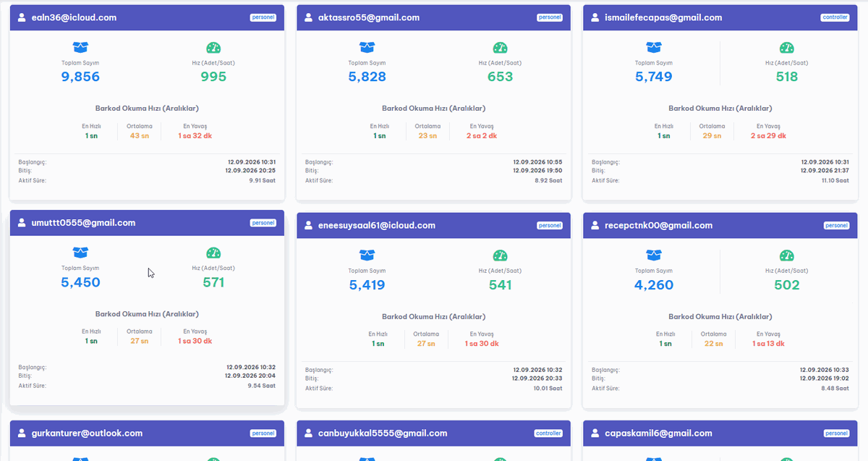Click speed value 502

click(x=787, y=285)
